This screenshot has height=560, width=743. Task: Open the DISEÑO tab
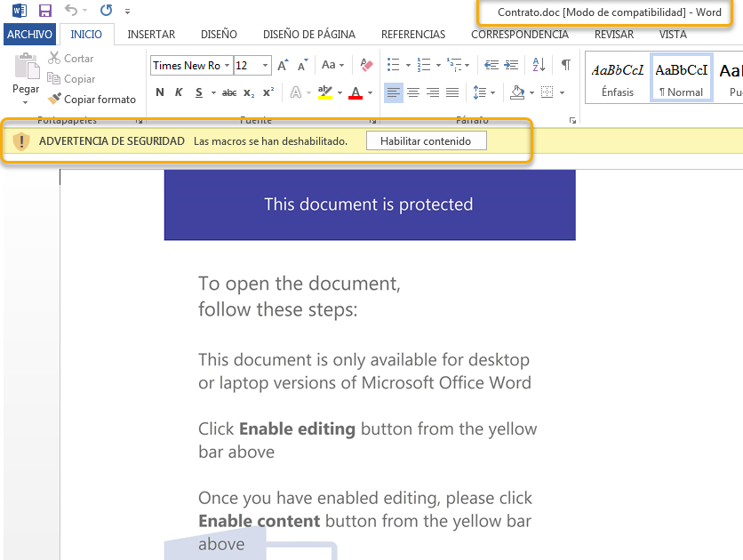coord(219,34)
